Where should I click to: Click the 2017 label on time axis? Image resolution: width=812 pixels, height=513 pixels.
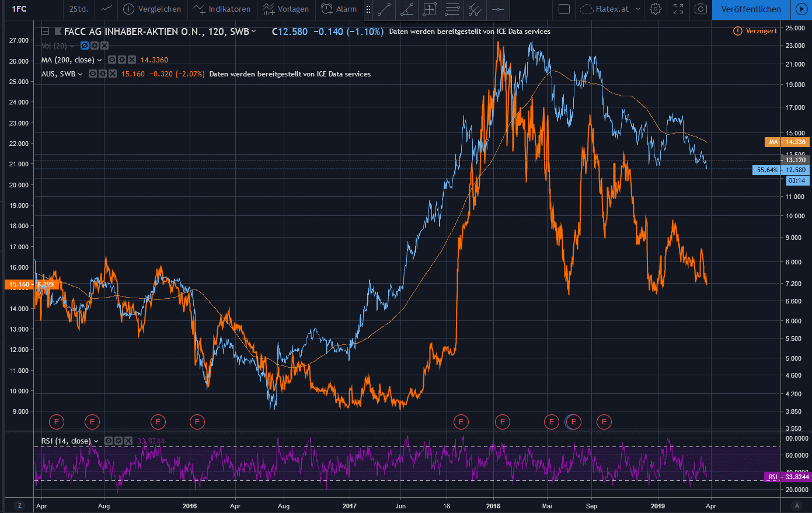(x=349, y=506)
